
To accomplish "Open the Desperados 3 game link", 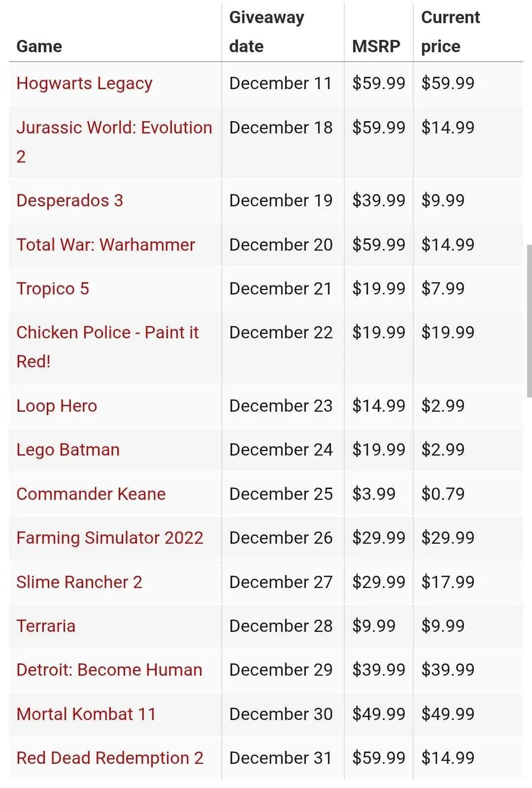I will (x=69, y=200).
